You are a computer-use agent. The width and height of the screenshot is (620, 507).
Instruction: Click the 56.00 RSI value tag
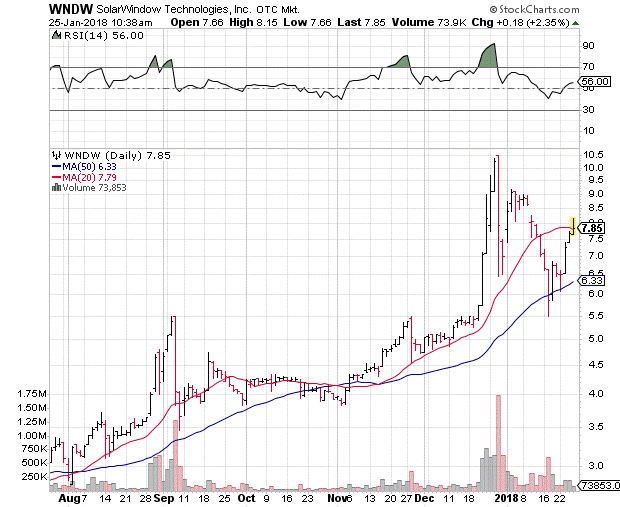pos(594,81)
